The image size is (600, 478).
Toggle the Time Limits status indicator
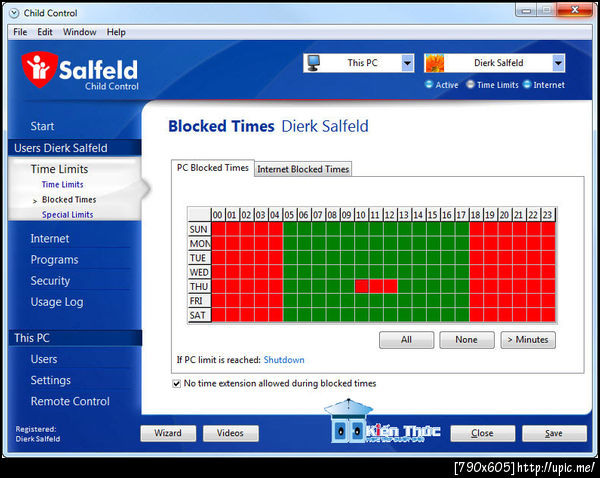coord(470,84)
